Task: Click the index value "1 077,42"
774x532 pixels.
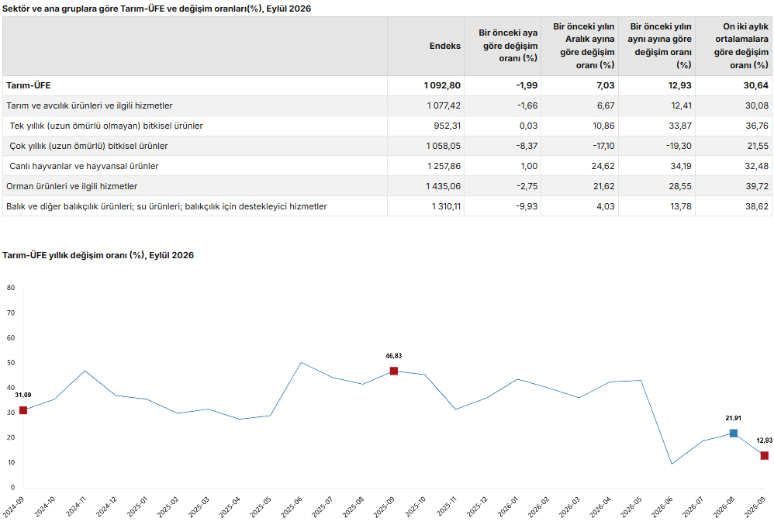Action: pyautogui.click(x=444, y=105)
